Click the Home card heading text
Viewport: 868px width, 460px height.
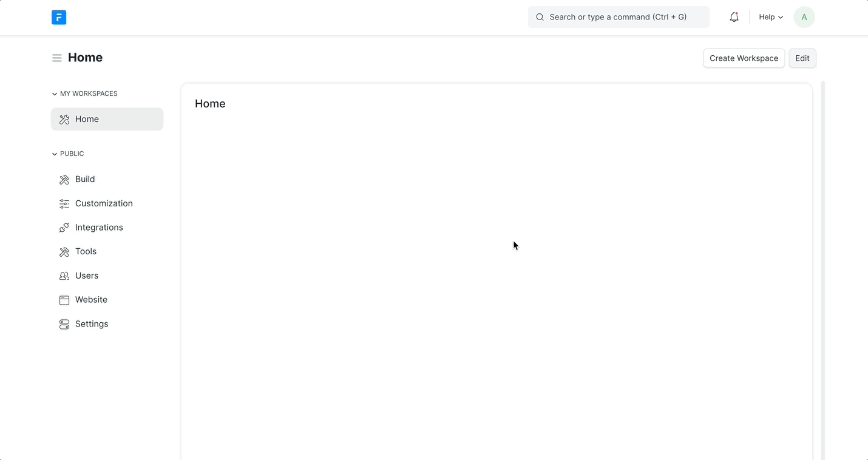tap(210, 104)
